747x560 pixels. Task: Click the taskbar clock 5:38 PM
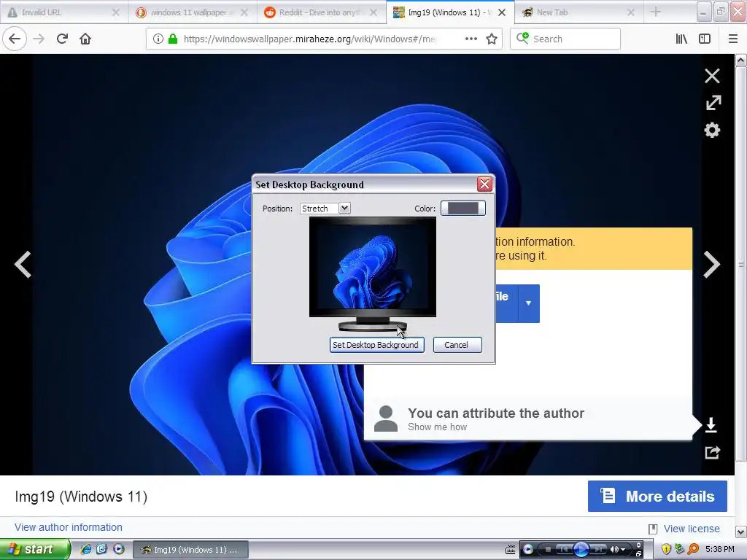click(720, 549)
